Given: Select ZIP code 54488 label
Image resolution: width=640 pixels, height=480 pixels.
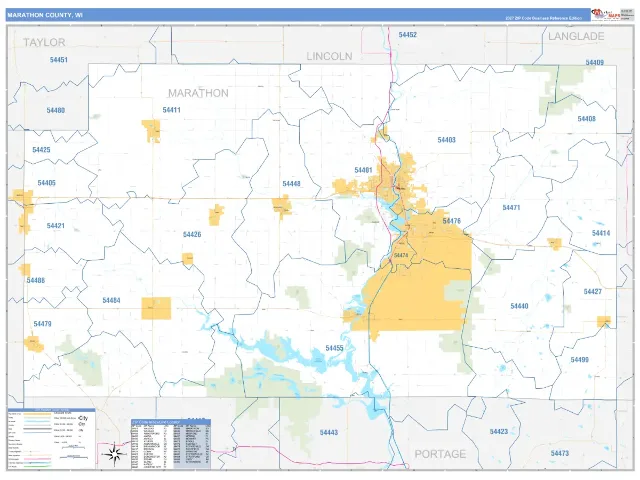Looking at the screenshot, I should tap(36, 280).
